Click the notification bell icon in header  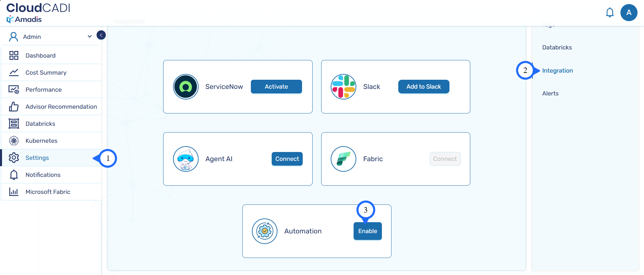click(x=610, y=13)
